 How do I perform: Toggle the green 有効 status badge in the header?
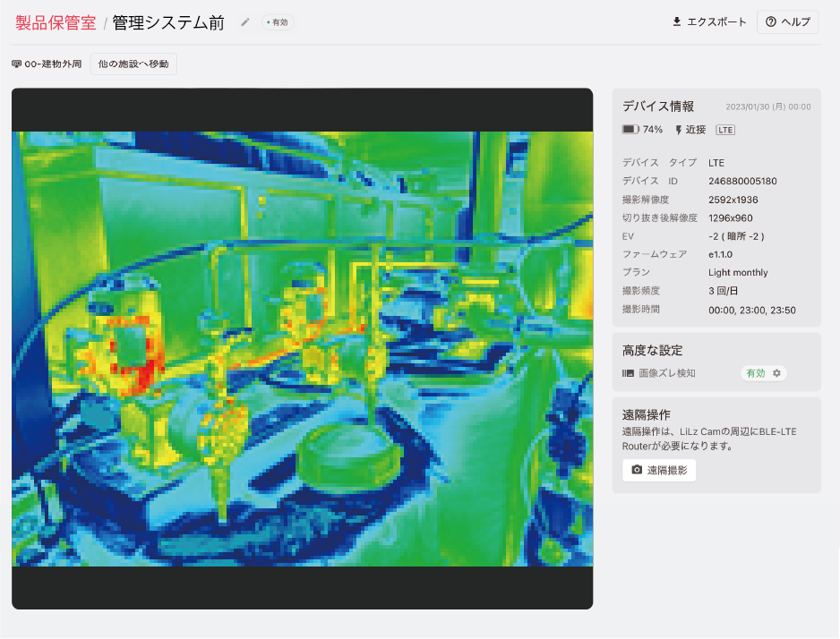click(278, 22)
